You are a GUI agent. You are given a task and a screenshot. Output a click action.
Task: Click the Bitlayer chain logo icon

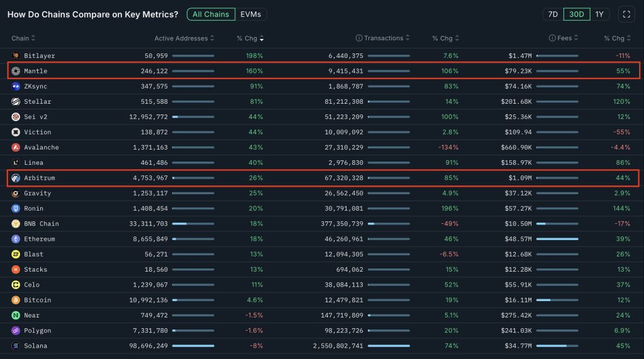(x=16, y=56)
